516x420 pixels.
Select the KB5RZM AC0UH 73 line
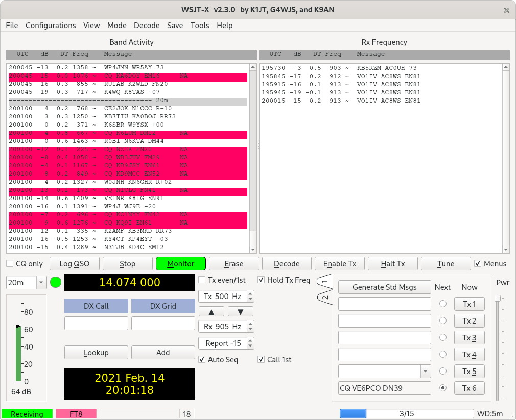(x=339, y=68)
